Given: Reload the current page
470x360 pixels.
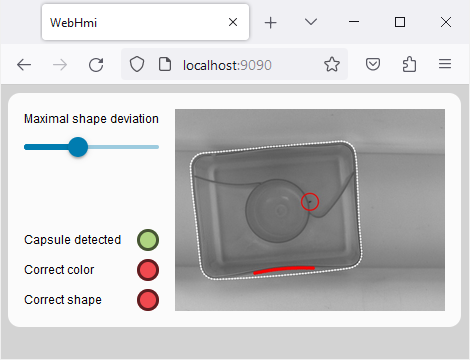Looking at the screenshot, I should click(96, 65).
